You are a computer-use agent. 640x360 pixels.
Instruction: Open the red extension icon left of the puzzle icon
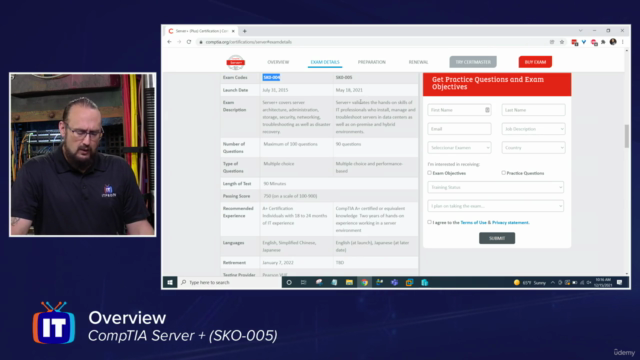pyautogui.click(x=594, y=42)
